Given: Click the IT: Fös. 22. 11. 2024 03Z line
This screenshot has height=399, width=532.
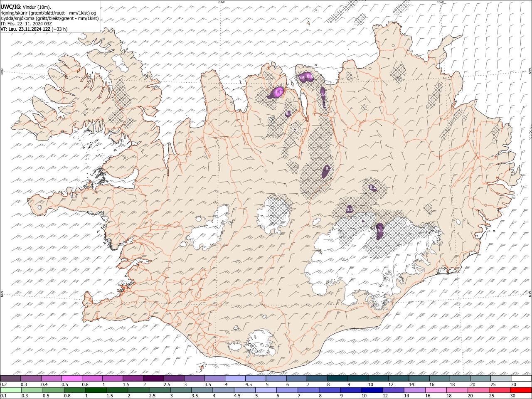Looking at the screenshot, I should [26, 24].
